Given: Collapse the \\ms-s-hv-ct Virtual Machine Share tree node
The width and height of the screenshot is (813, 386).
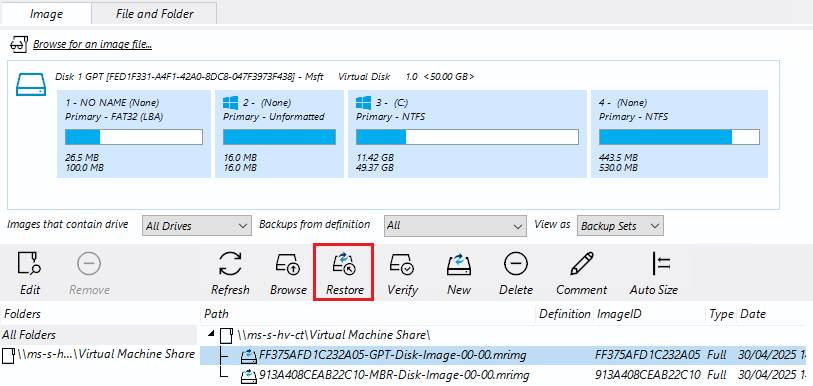Looking at the screenshot, I should click(x=211, y=335).
